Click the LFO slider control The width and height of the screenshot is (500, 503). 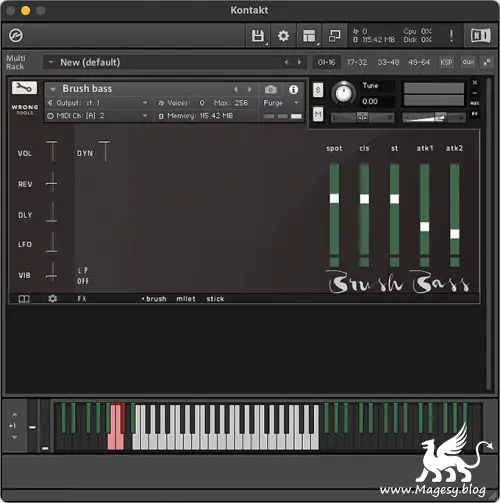52,242
